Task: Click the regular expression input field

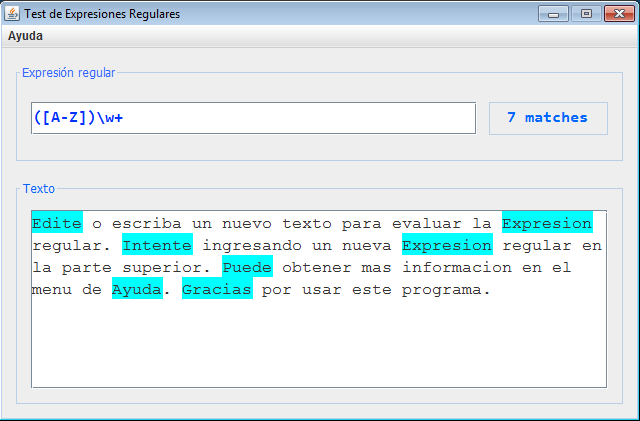Action: click(x=253, y=118)
